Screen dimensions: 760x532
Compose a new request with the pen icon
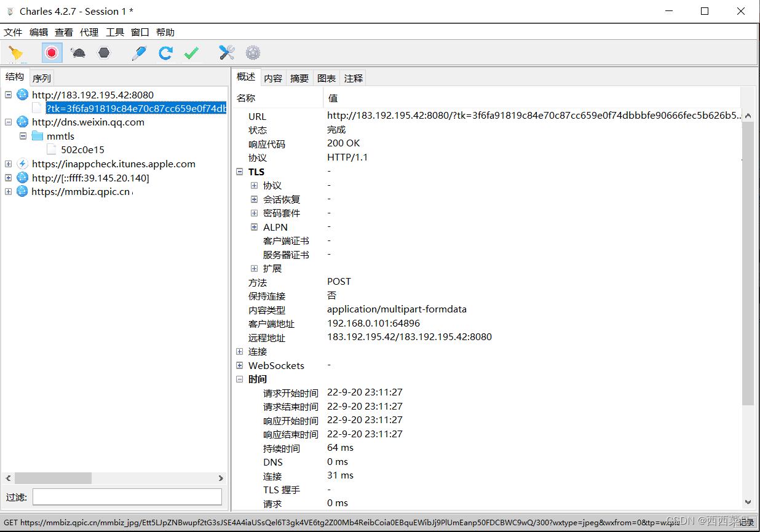tap(138, 53)
